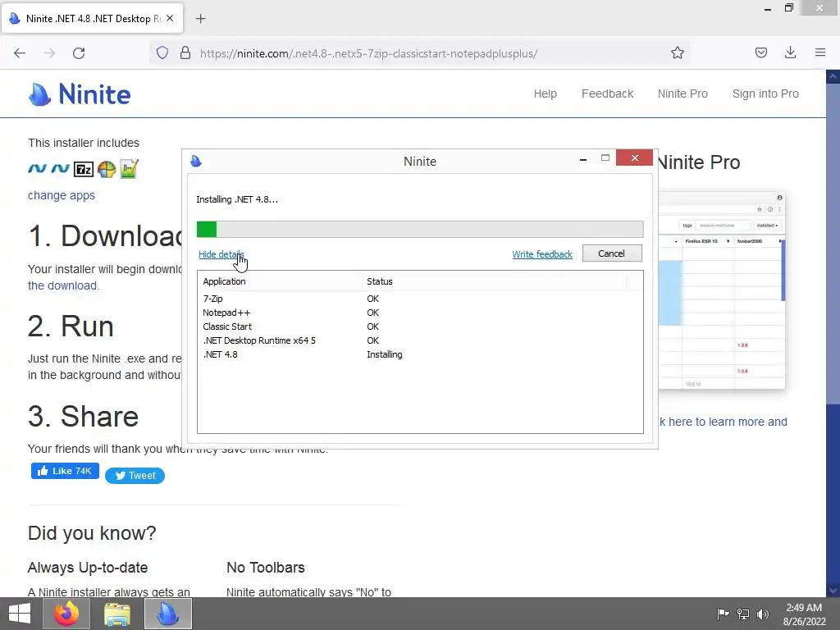The image size is (840, 630).
Task: Open the Help page link
Action: coord(546,94)
